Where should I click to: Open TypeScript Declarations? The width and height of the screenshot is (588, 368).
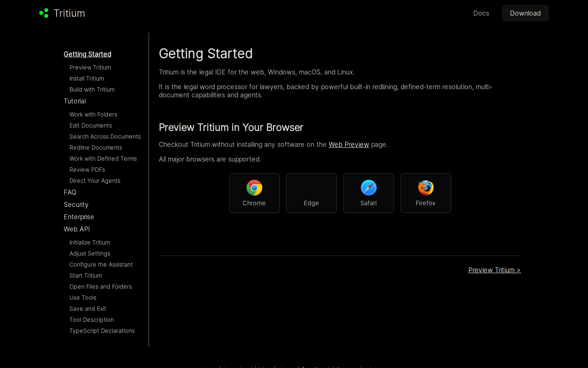click(x=102, y=331)
